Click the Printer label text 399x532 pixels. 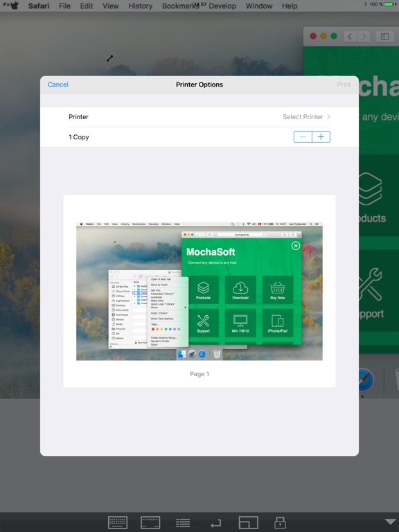78,116
